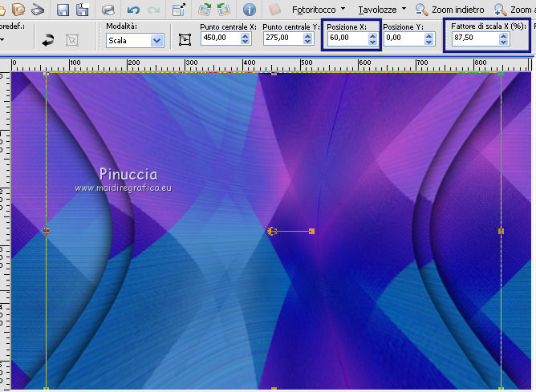Rotate image left with green arrow icon
This screenshot has width=536, height=392.
(224, 10)
